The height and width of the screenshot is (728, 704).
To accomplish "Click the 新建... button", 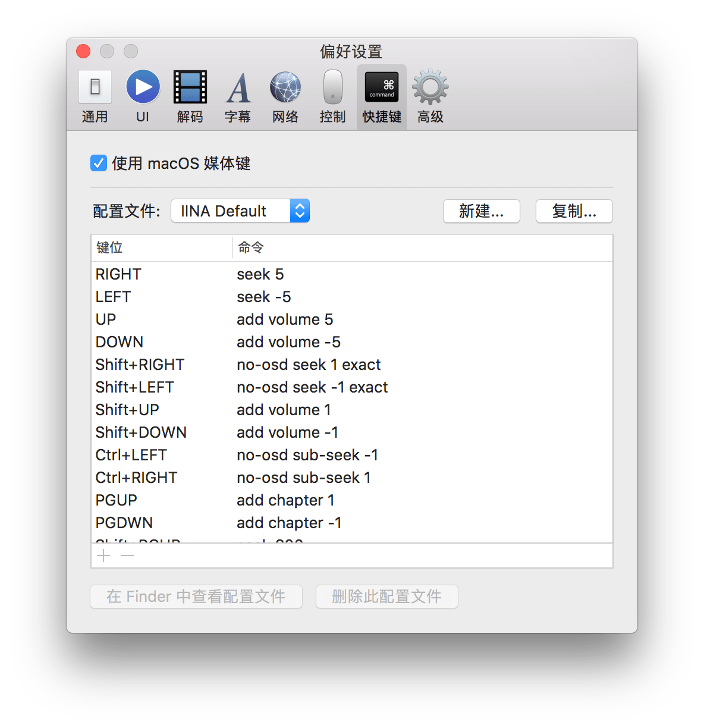I will point(482,211).
